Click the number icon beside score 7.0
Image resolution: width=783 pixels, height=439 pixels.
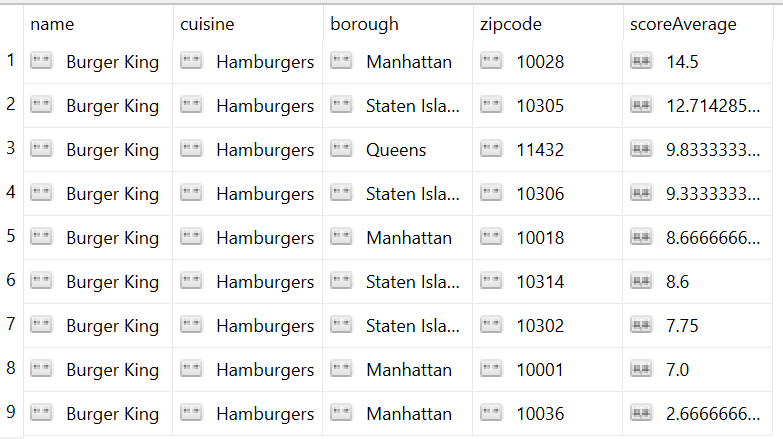[x=641, y=370]
